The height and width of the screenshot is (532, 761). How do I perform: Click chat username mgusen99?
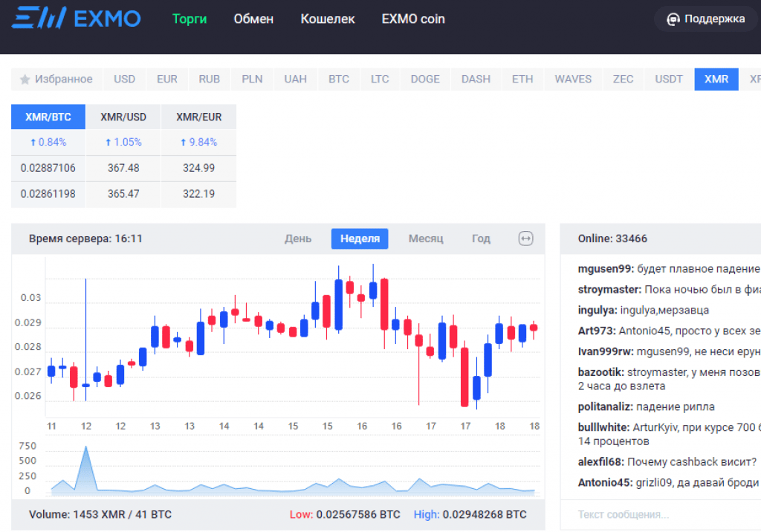coord(606,269)
